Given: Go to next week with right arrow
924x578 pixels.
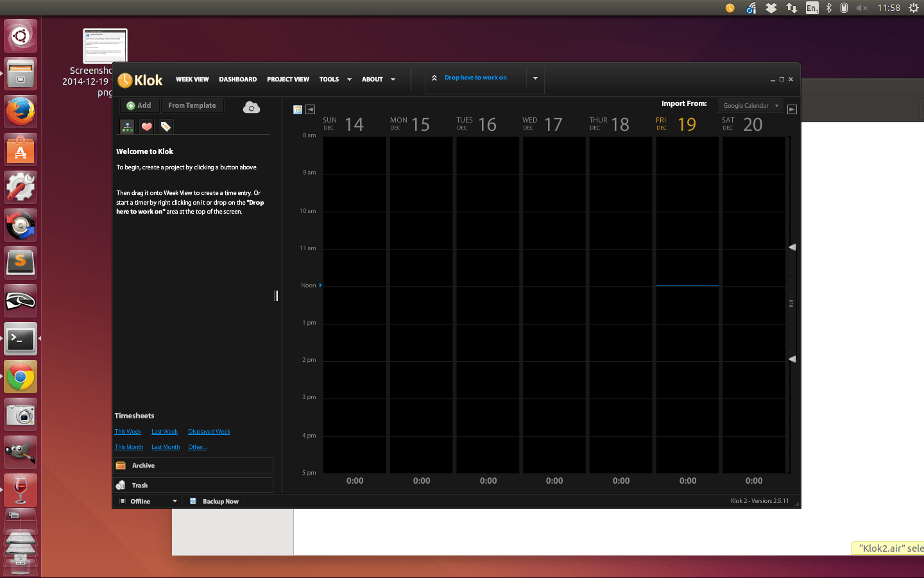Looking at the screenshot, I should click(792, 110).
